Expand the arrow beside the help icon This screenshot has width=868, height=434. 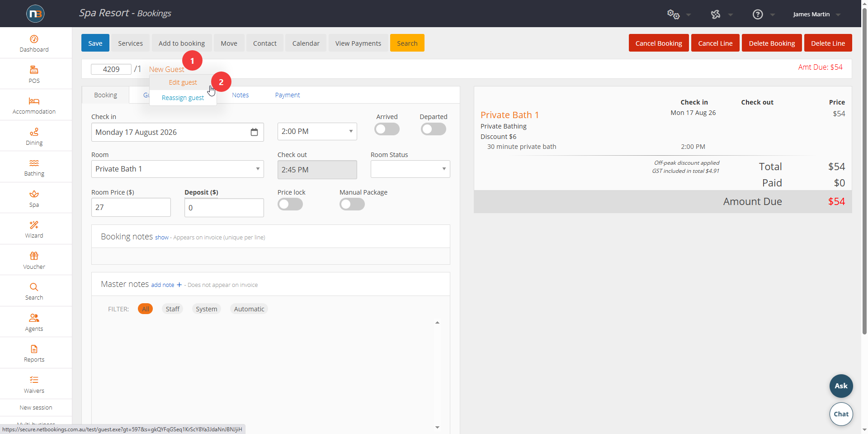pos(773,15)
